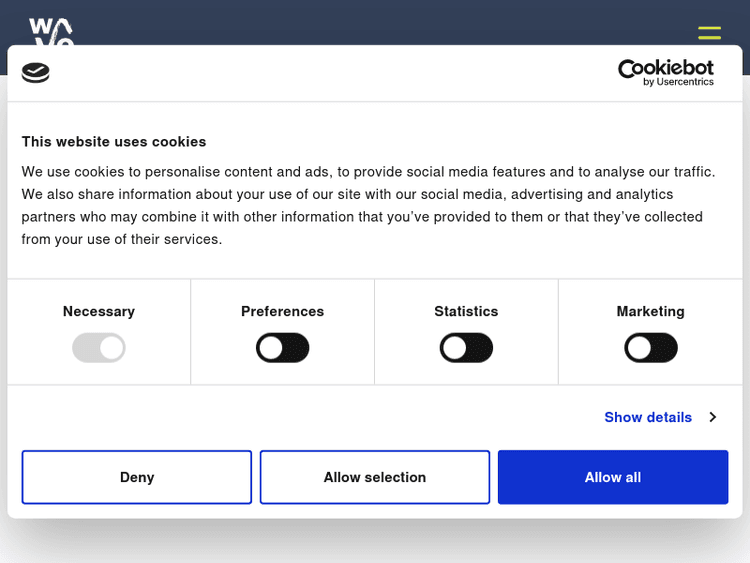Turn on the Statistics cookies switch

(466, 348)
